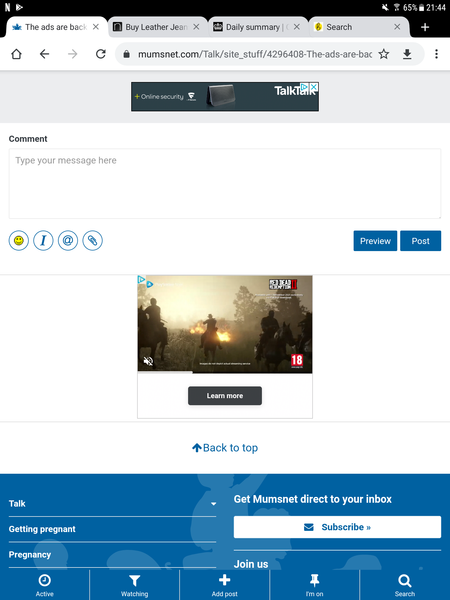Image resolution: width=450 pixels, height=600 pixels.
Task: Click Back to top link
Action: [x=225, y=448]
